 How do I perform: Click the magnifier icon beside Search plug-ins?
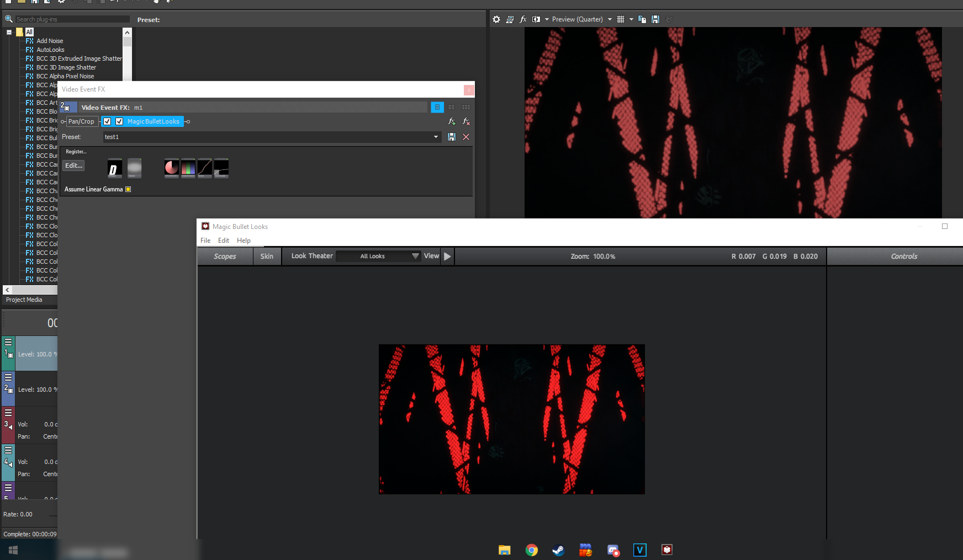coord(9,19)
